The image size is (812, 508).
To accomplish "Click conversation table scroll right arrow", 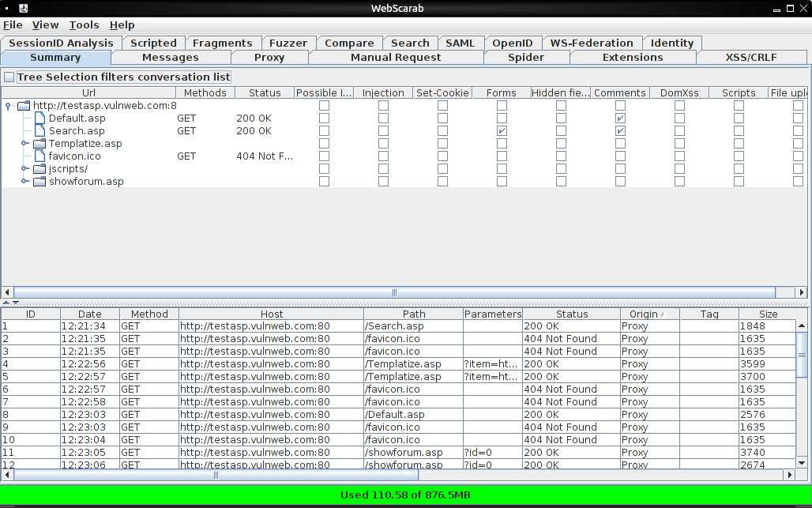I will click(x=789, y=474).
